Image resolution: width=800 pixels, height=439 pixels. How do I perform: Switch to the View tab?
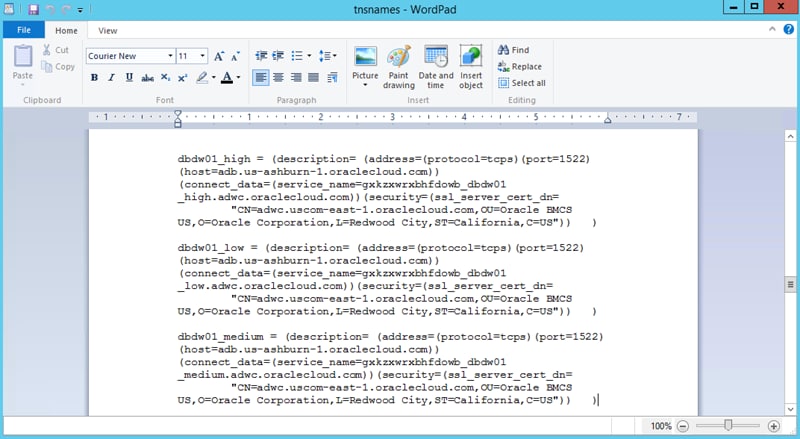[x=108, y=31]
